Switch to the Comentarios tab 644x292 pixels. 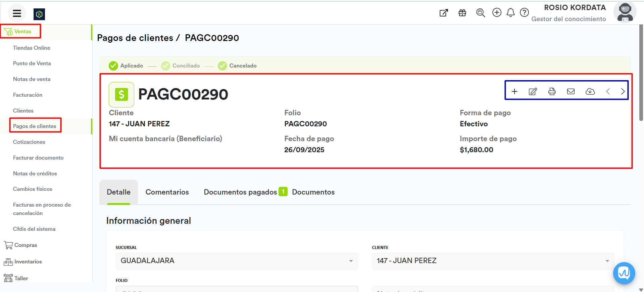[x=167, y=192]
